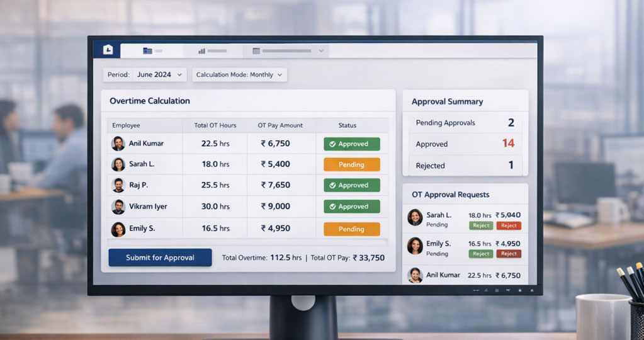Viewport: 644px width, 340px height.
Task: Switch to the bar chart tab
Action: click(x=213, y=51)
